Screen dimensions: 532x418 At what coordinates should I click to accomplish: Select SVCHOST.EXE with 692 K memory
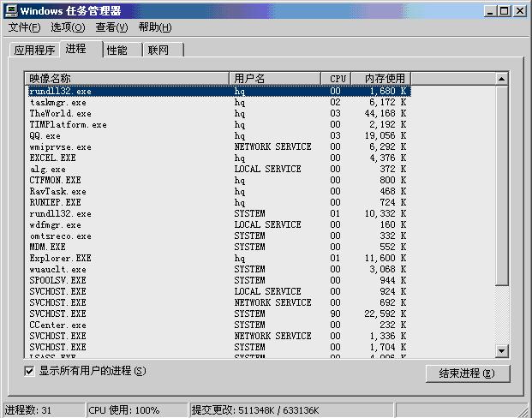(x=218, y=302)
